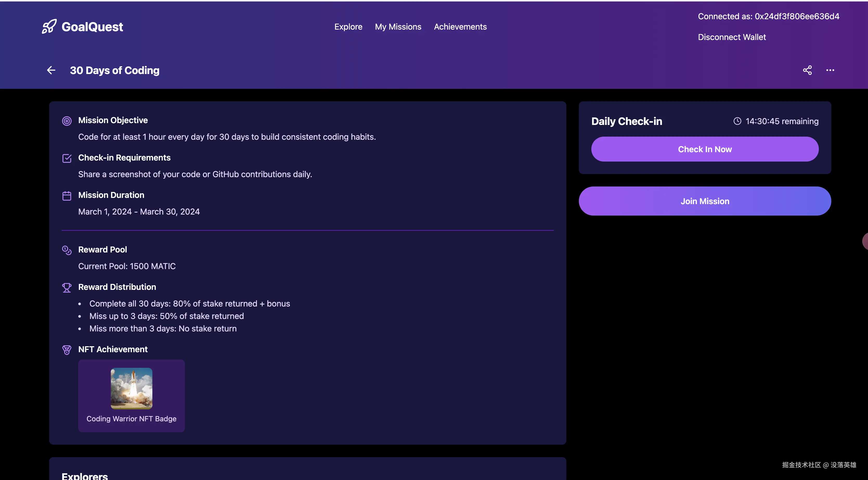Click the space shuttle NFT badge image
Image resolution: width=868 pixels, height=480 pixels.
131,389
